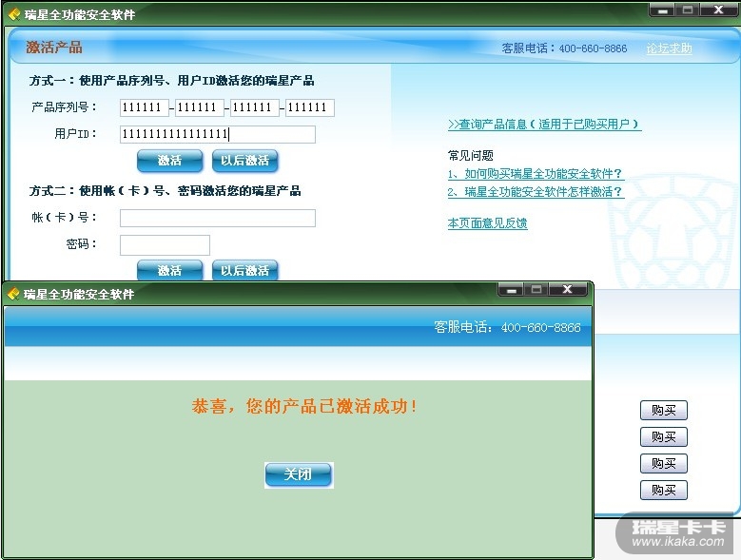Minimize the success dialog window
741x560 pixels.
click(x=511, y=289)
